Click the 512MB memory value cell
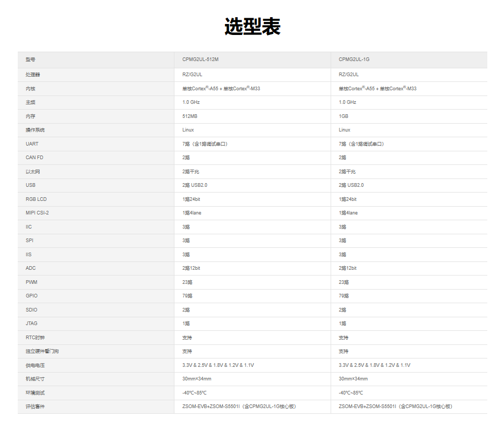This screenshot has height=442, width=504. [x=190, y=116]
